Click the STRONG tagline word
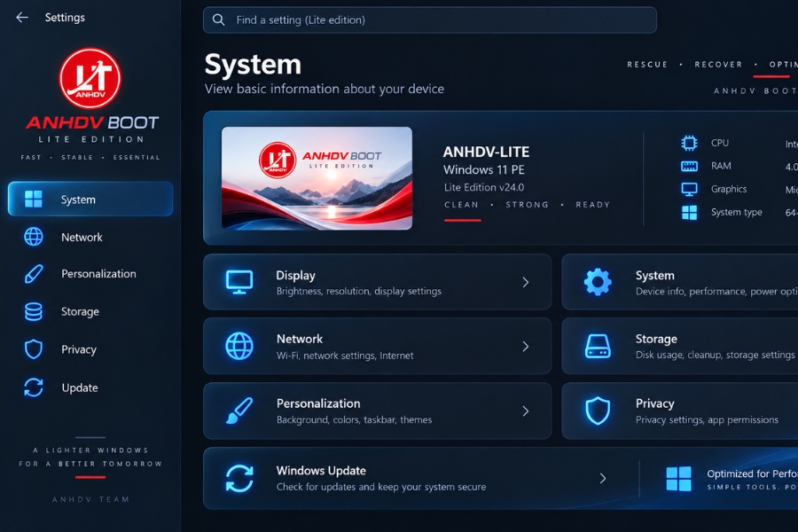 coord(527,205)
